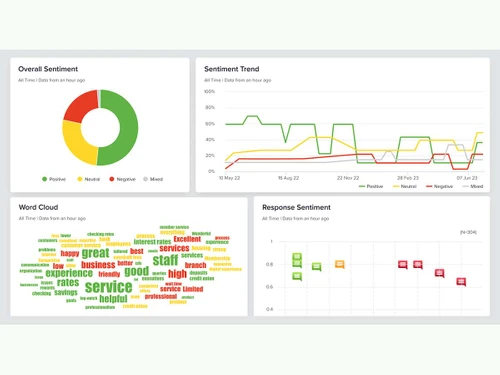
Task: Select the red word 'Excellent' in Word Cloud
Action: click(x=187, y=239)
